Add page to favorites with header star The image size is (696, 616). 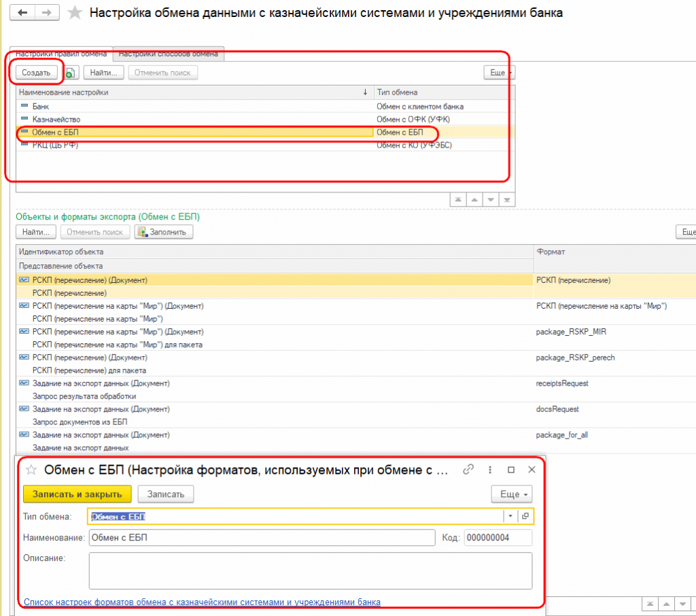pyautogui.click(x=75, y=13)
